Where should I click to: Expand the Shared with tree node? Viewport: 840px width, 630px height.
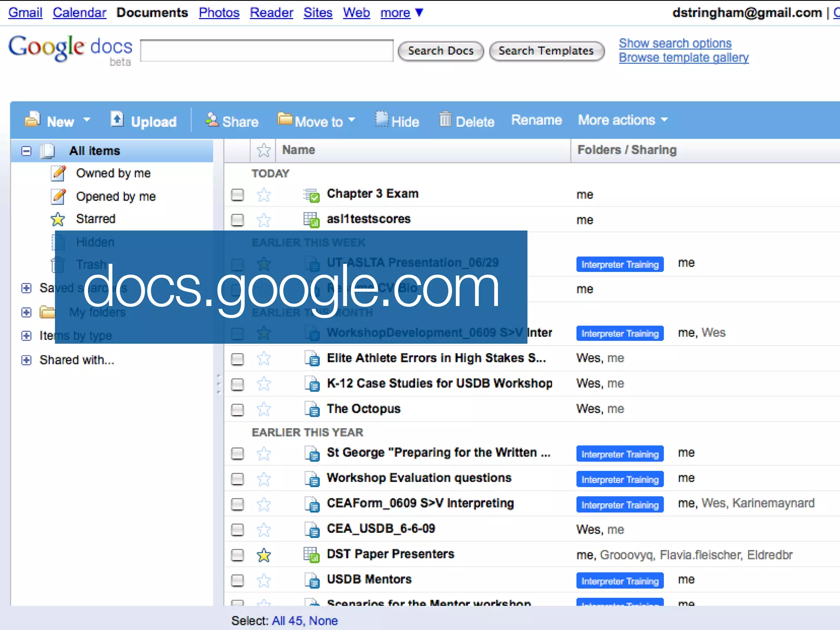[27, 360]
